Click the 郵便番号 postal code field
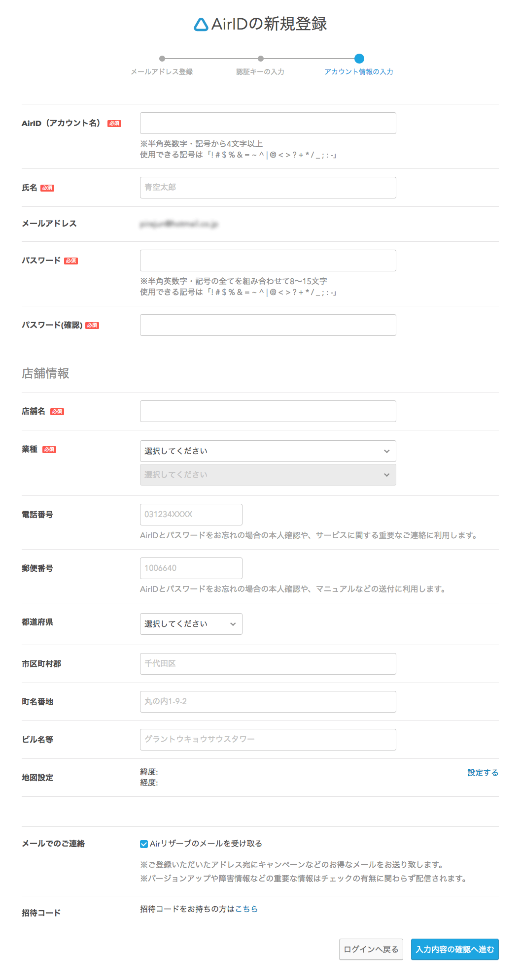 (x=191, y=568)
